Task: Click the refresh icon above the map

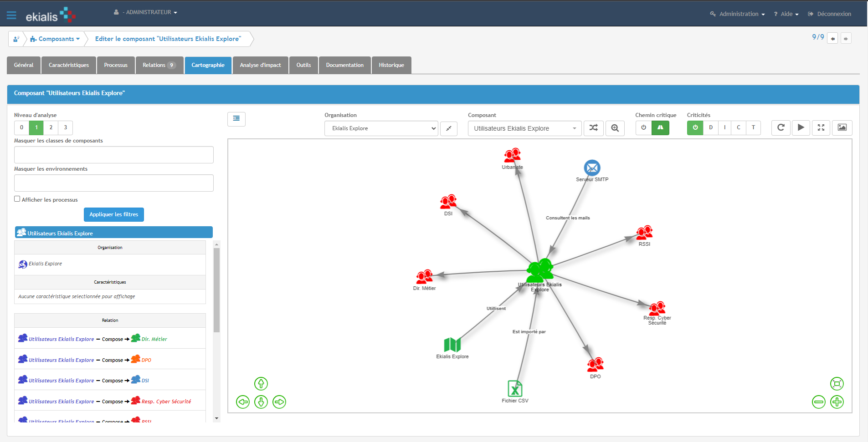Action: 781,128
